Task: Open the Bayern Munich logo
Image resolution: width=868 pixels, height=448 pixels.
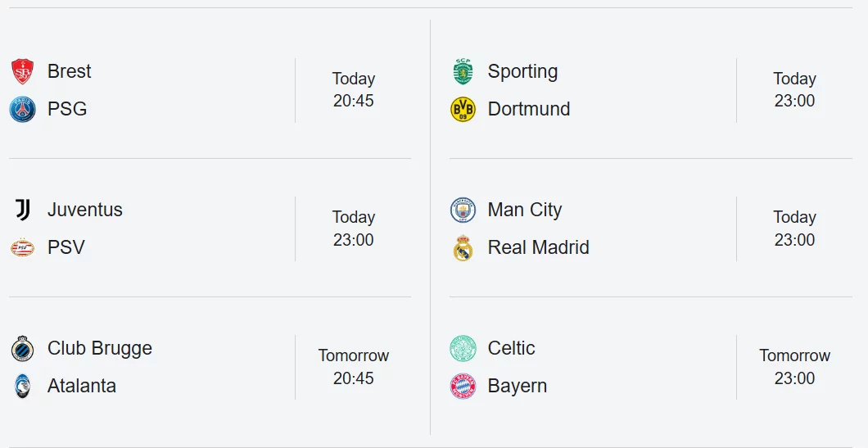Action: (463, 386)
